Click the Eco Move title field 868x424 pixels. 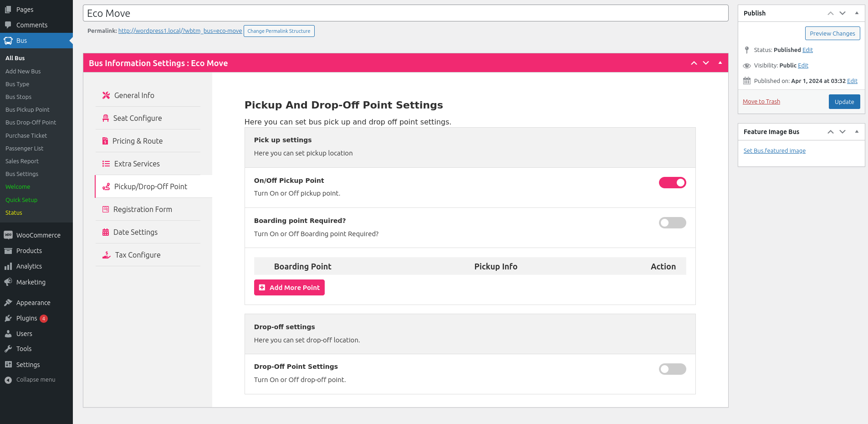pyautogui.click(x=405, y=13)
